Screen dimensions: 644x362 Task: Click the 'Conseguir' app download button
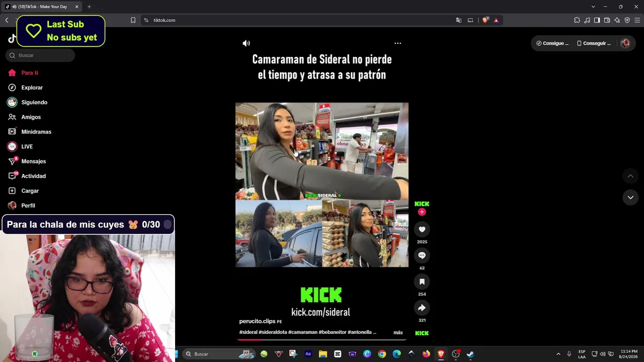594,43
